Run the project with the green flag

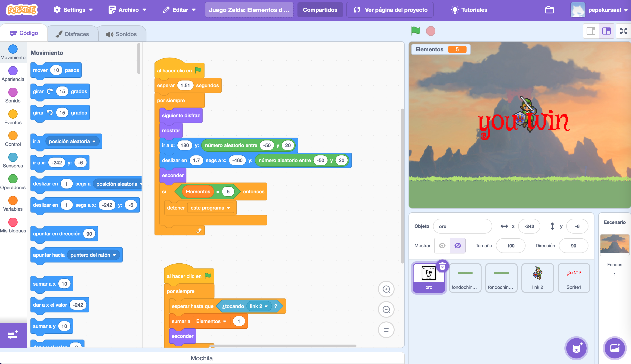click(416, 31)
